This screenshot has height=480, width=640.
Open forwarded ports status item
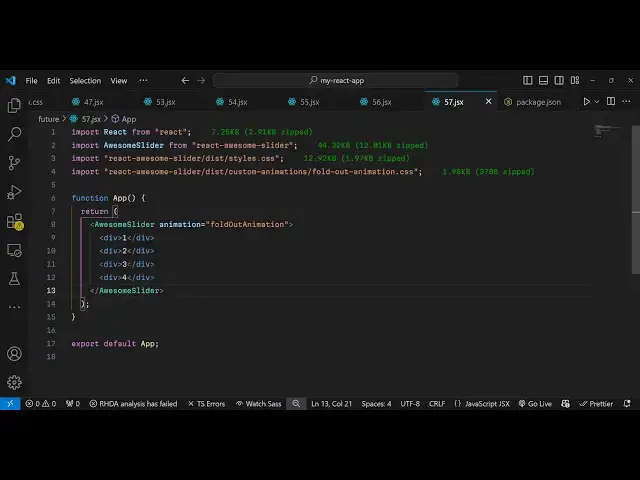point(73,404)
